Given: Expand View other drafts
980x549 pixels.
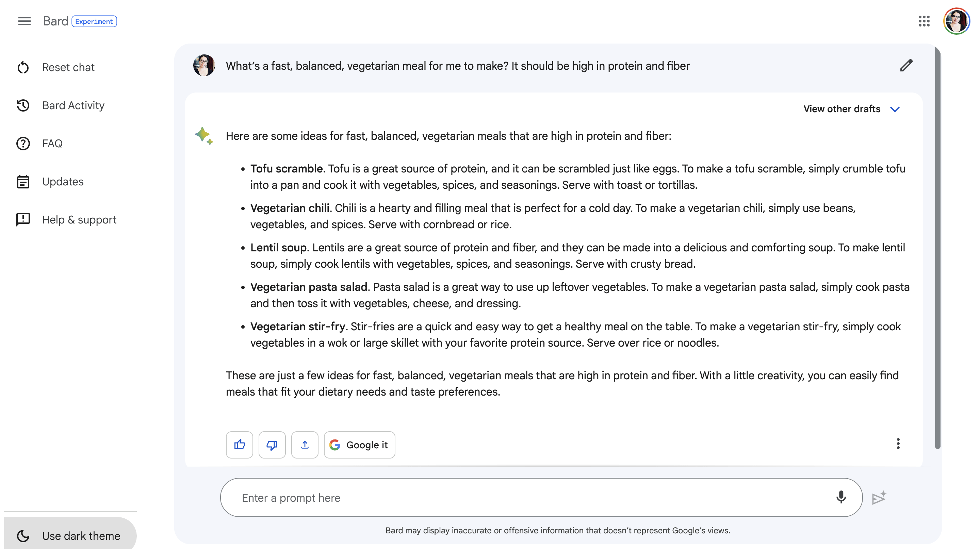Looking at the screenshot, I should [x=842, y=109].
